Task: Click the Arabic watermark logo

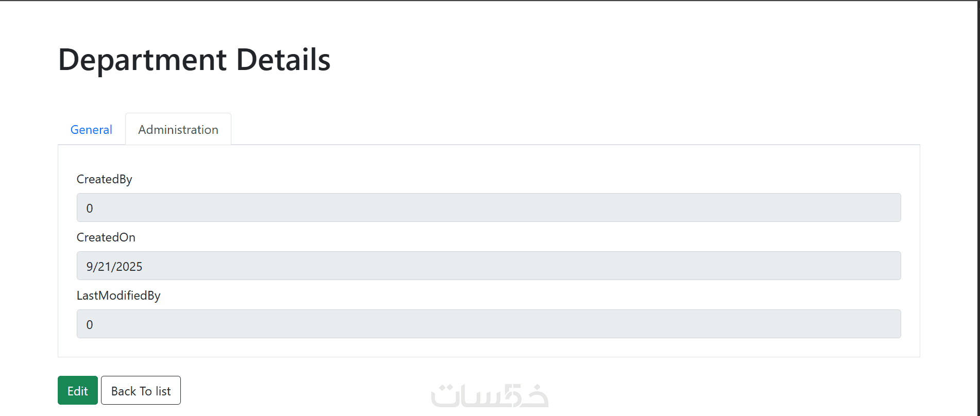Action: (x=489, y=395)
